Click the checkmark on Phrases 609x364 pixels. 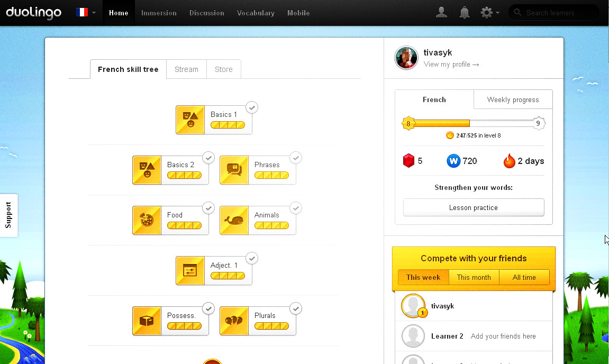(296, 158)
